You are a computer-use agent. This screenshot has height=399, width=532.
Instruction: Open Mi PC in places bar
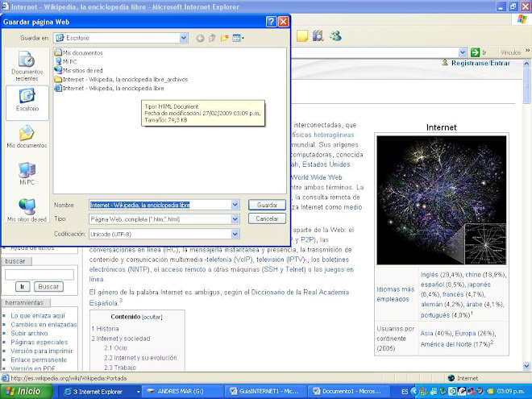pos(27,174)
